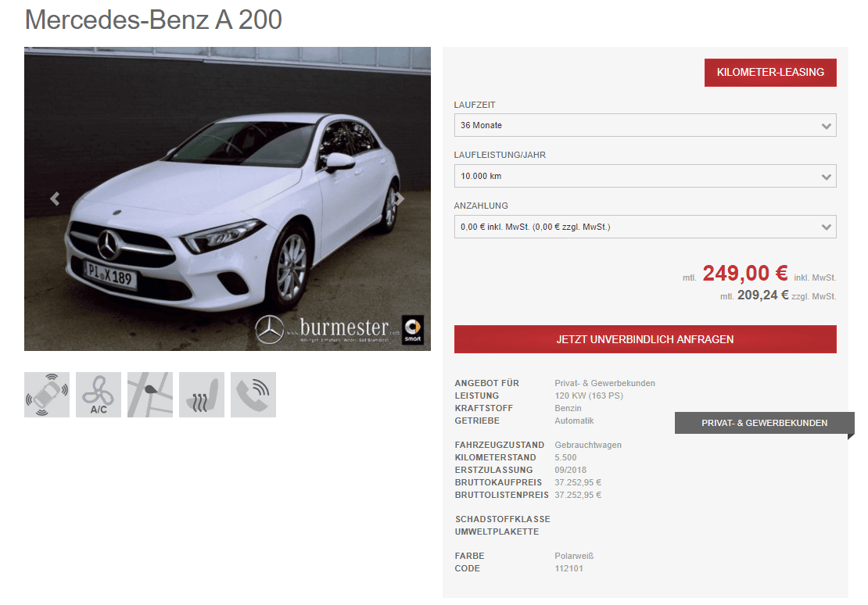Screen dimensions: 868x605
Task: Click the Code value 112101
Action: [569, 568]
